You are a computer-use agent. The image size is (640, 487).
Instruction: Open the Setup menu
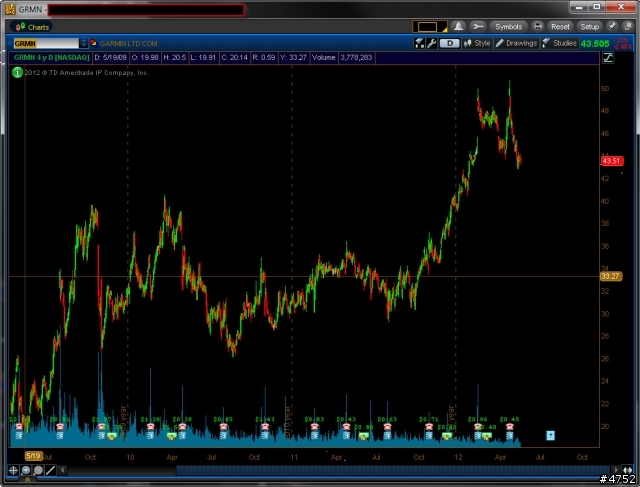click(589, 27)
